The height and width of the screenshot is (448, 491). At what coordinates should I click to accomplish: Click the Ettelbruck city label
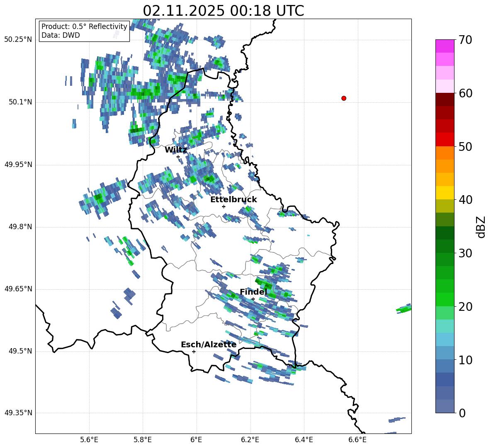[233, 200]
